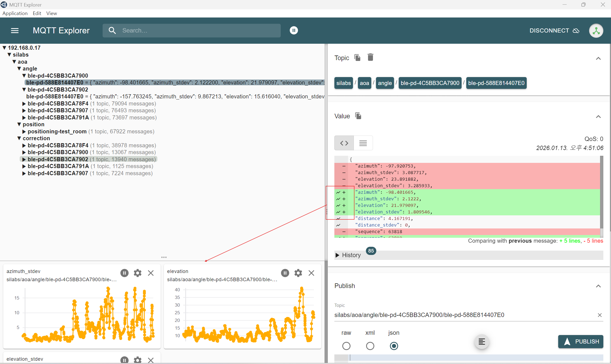Select json payload format
The height and width of the screenshot is (364, 611).
pos(394,346)
